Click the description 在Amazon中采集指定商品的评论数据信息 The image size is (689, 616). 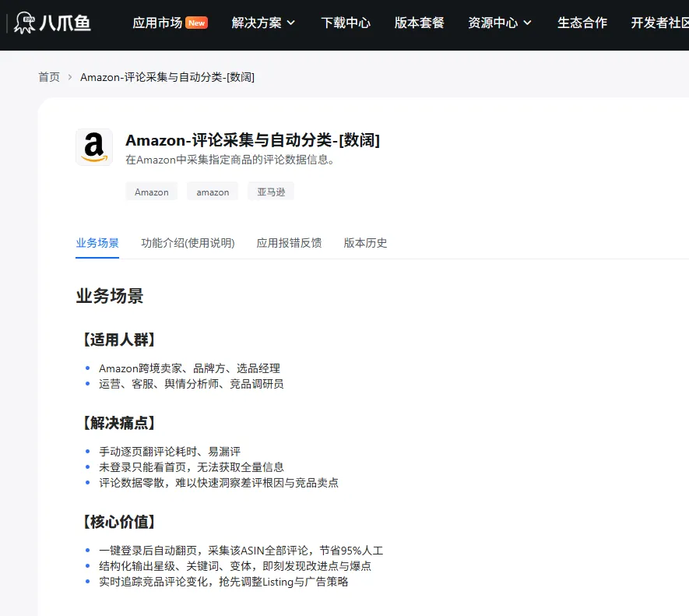pos(230,160)
